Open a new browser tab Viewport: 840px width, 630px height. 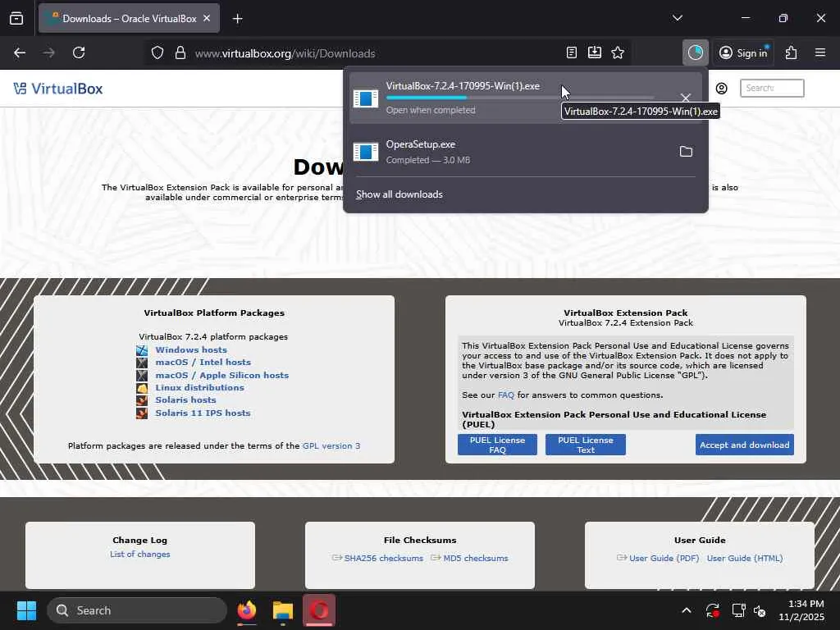[237, 19]
